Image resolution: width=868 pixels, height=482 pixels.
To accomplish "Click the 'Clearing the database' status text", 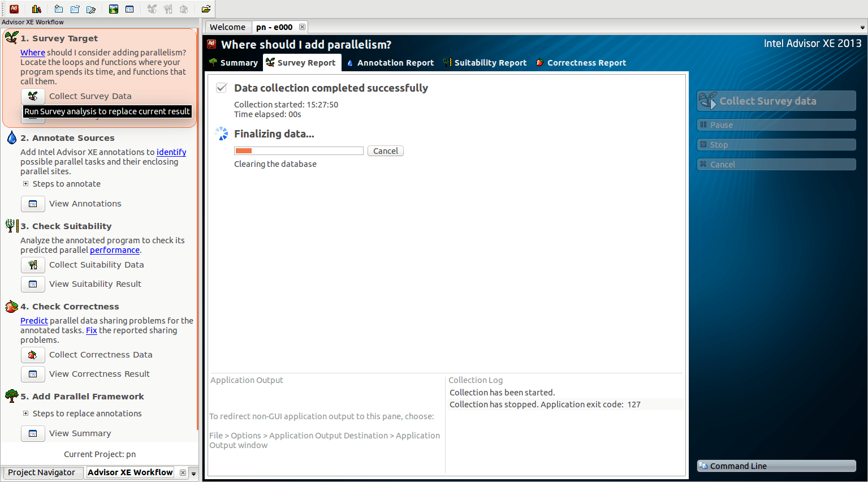I will pos(275,164).
